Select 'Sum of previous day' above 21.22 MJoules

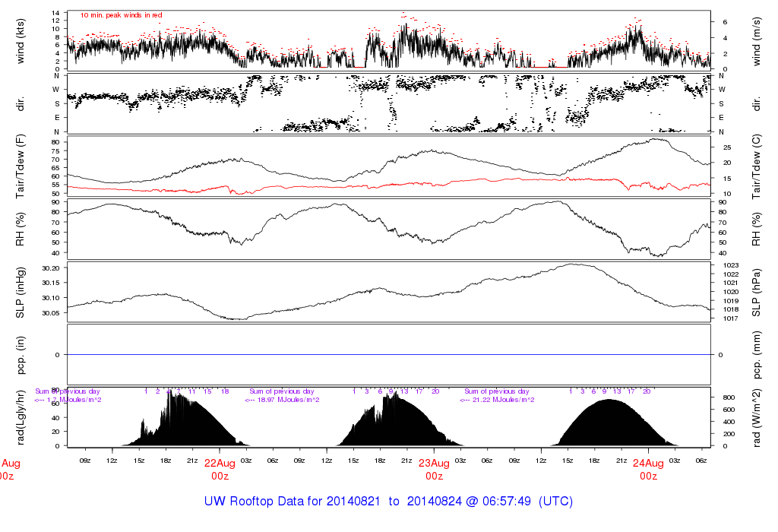pos(497,391)
